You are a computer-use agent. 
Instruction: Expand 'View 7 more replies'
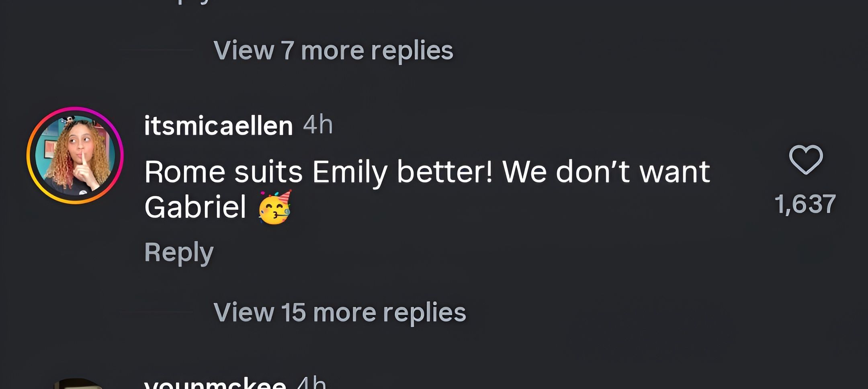pos(336,50)
